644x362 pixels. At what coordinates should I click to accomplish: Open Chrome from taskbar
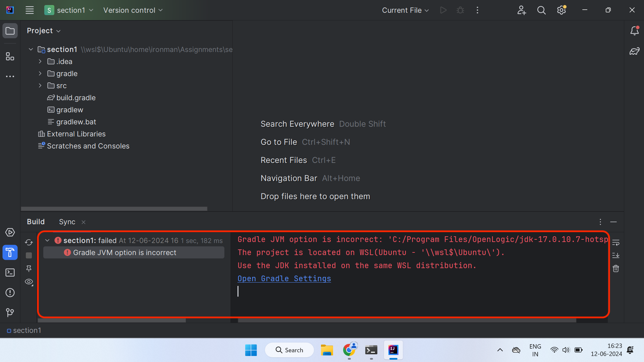tap(349, 350)
